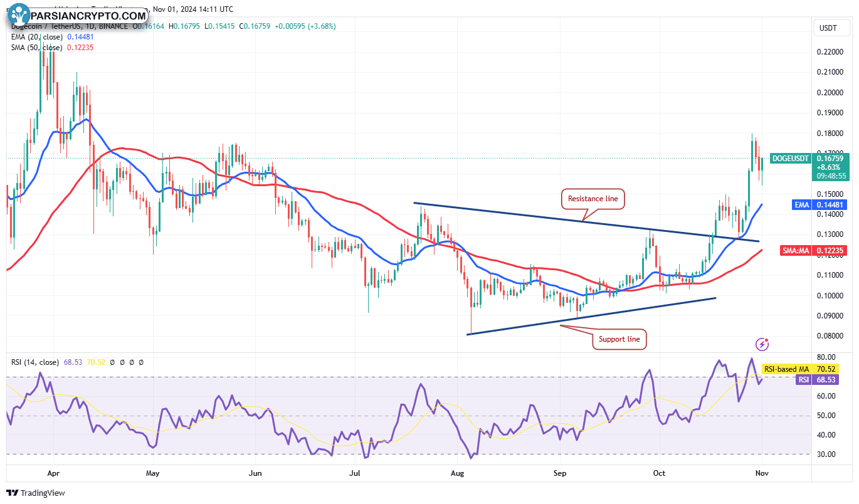Click the Sep label on time axis

pyautogui.click(x=560, y=475)
